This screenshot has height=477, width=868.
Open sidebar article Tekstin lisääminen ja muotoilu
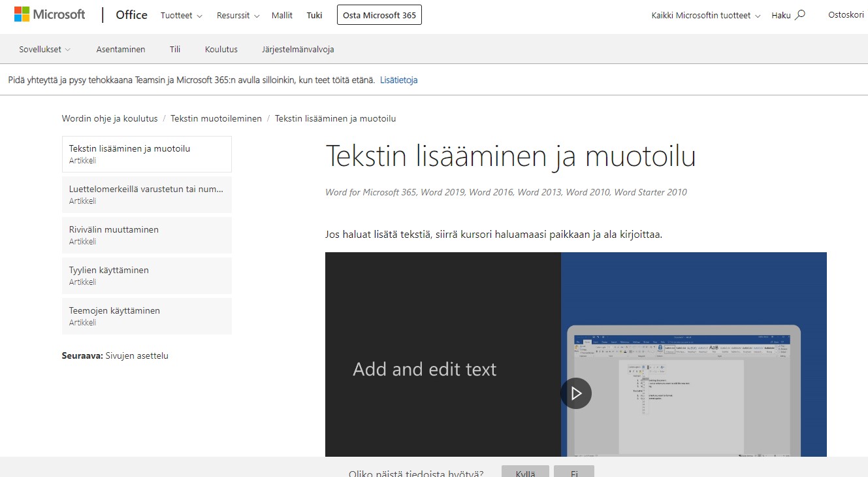[x=147, y=154]
